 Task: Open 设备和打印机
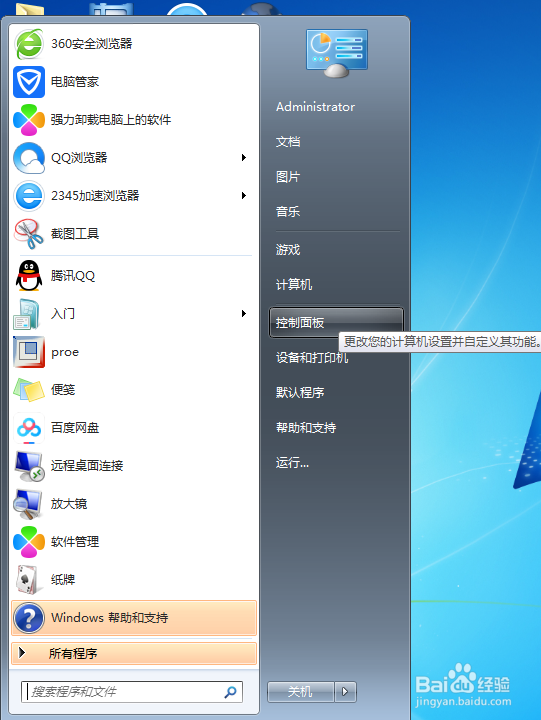312,358
